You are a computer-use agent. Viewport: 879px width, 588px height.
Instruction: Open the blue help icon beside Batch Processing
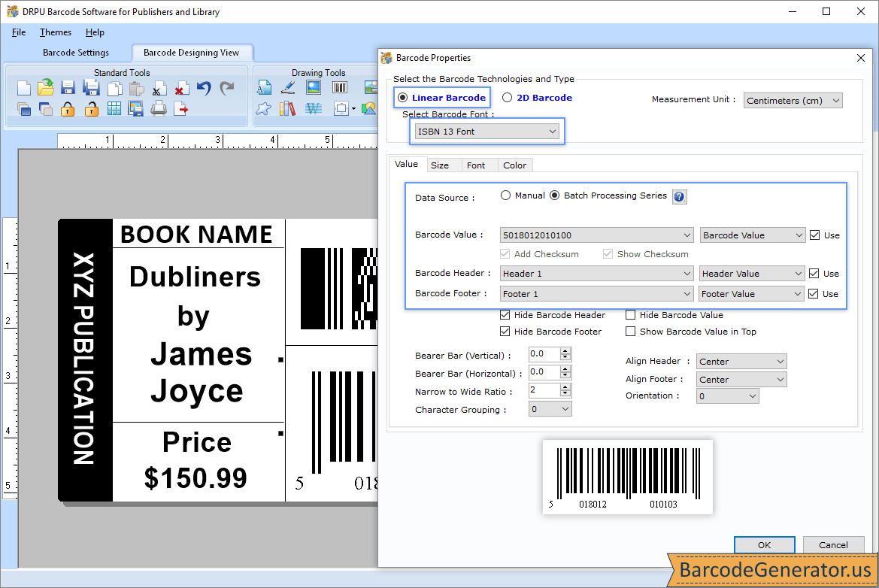point(680,197)
